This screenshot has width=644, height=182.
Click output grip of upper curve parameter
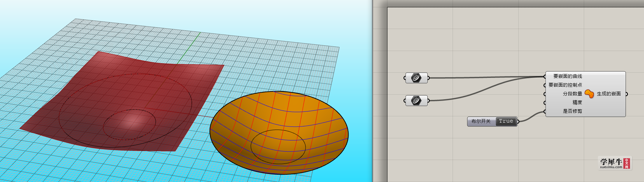429,78
